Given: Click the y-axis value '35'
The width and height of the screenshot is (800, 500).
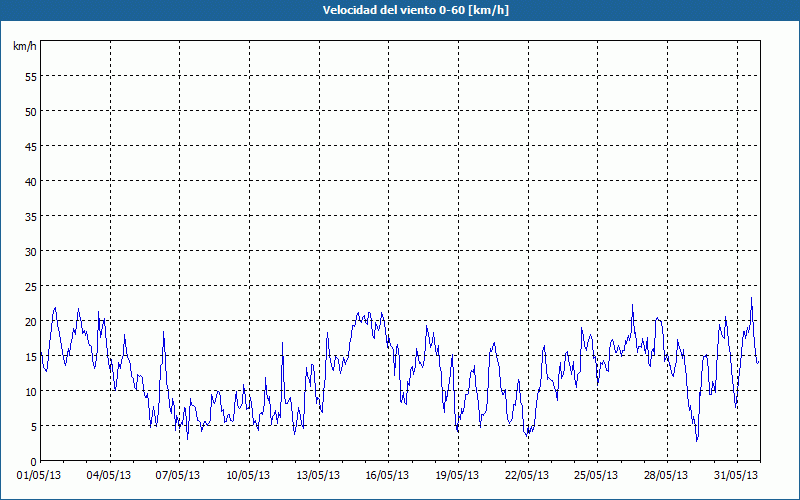Looking at the screenshot, I should tap(31, 216).
